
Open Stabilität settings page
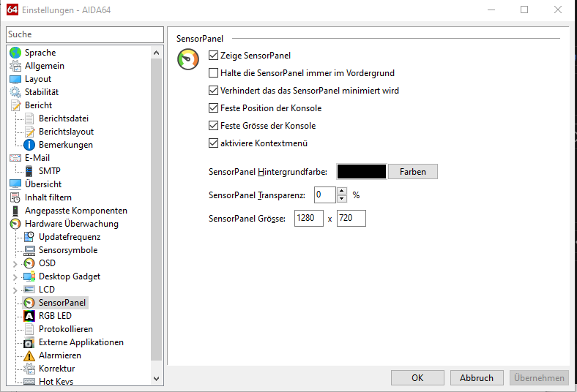[42, 92]
